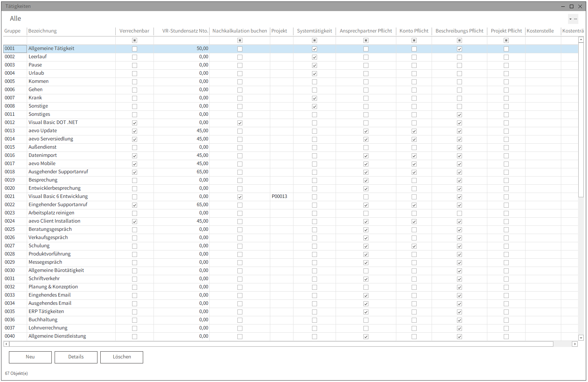Click group code '0018'
The height and width of the screenshot is (382, 588).
pyautogui.click(x=10, y=172)
